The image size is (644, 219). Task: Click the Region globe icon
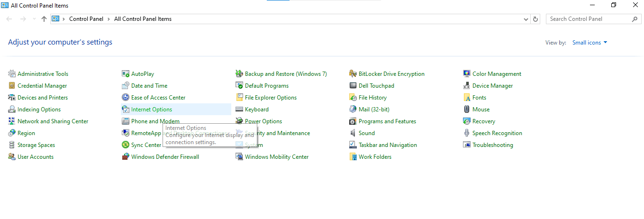(x=12, y=133)
